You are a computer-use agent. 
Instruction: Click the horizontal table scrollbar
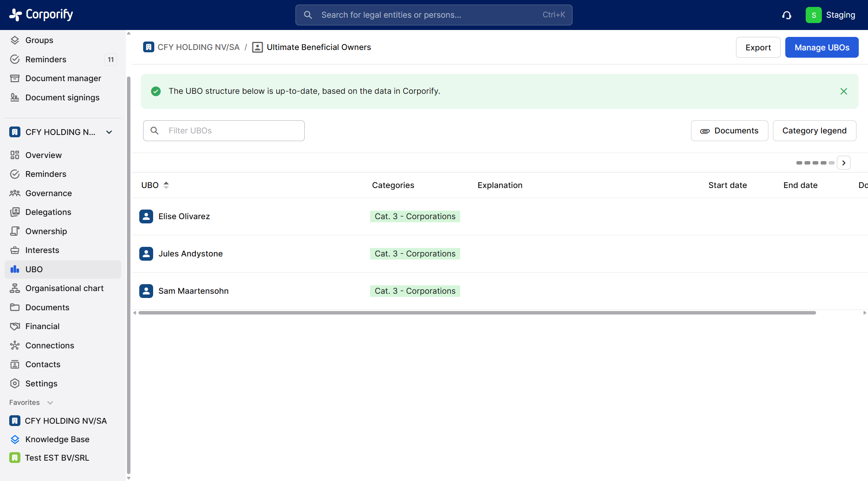pyautogui.click(x=477, y=313)
